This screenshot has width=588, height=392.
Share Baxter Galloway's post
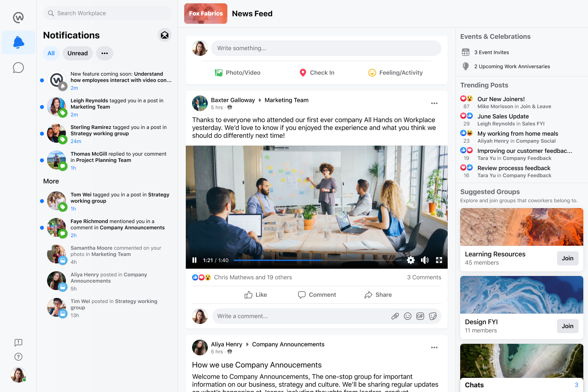point(377,294)
